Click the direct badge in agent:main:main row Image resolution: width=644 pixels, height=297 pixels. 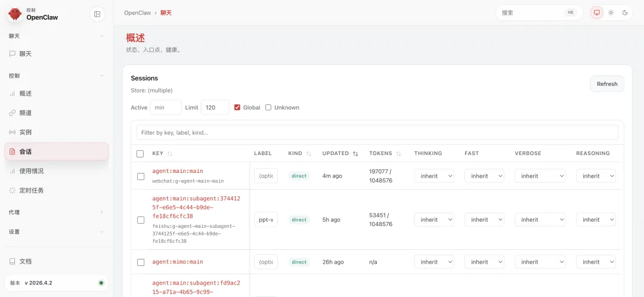pyautogui.click(x=299, y=176)
